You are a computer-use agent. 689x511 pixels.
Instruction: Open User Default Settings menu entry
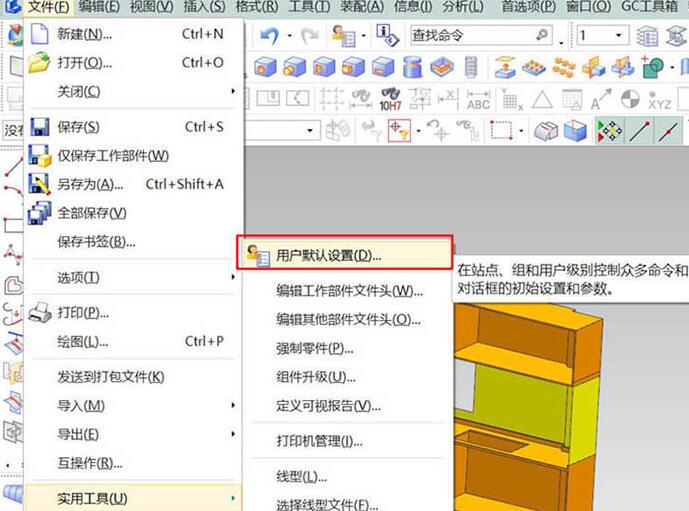click(x=329, y=255)
